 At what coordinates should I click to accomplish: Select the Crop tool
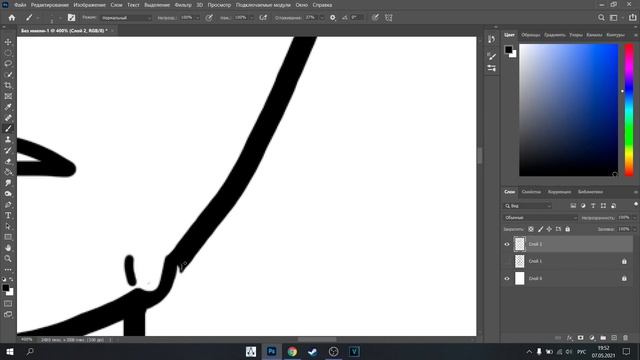click(x=8, y=85)
